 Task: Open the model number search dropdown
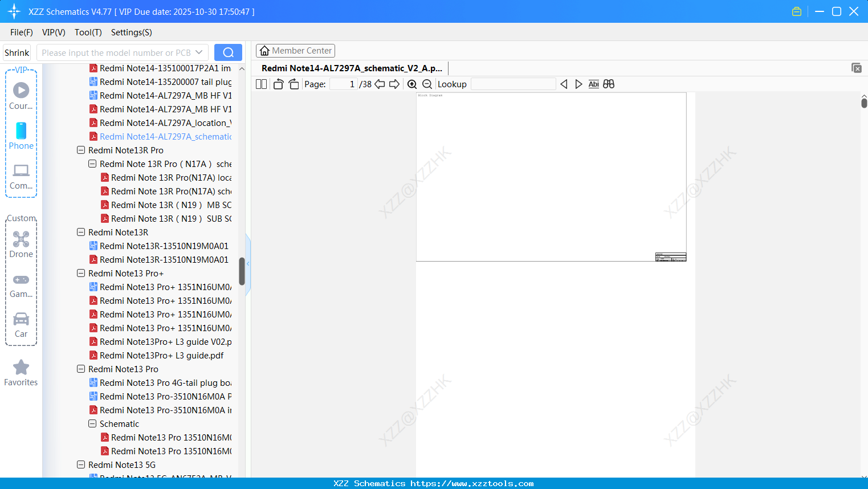coord(199,52)
